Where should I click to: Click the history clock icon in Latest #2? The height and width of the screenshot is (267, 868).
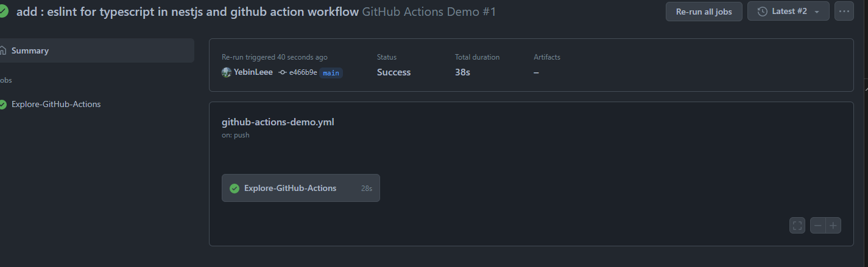(x=761, y=12)
